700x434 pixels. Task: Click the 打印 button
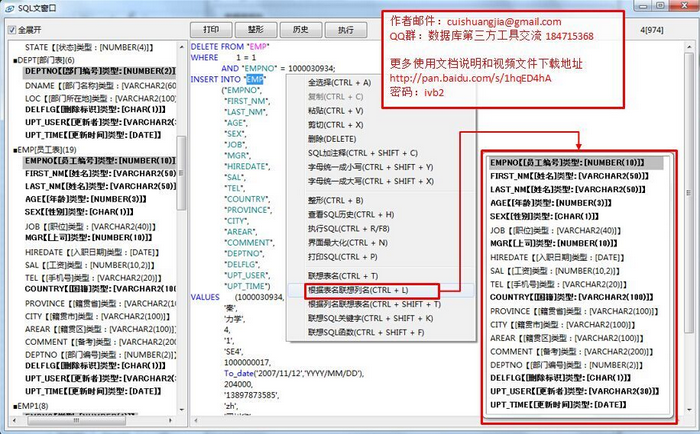pos(211,30)
